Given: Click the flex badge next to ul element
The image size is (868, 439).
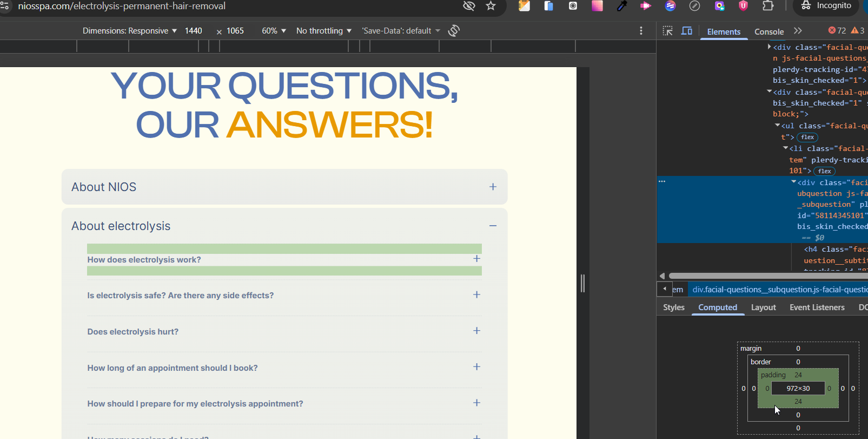Looking at the screenshot, I should pyautogui.click(x=807, y=137).
